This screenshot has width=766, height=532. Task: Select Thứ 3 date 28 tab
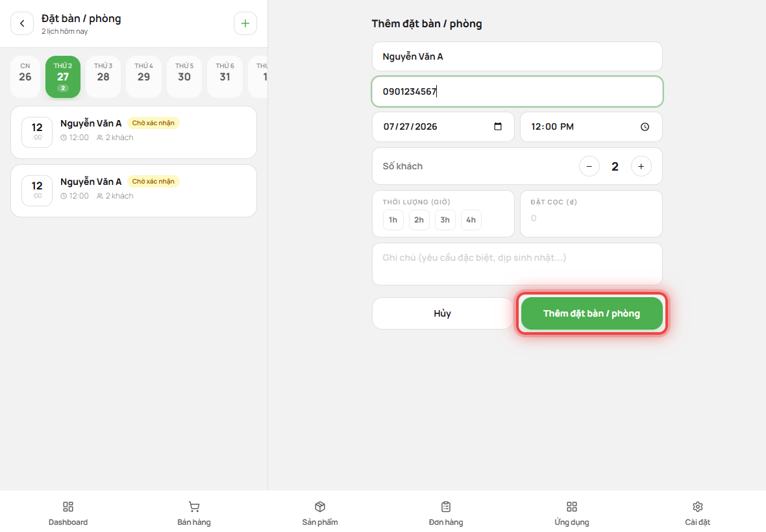103,77
